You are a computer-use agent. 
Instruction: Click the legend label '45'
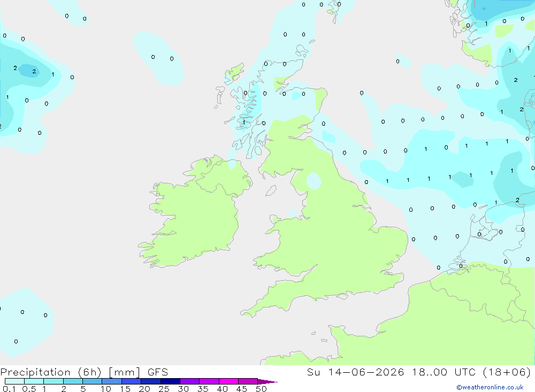[x=242, y=389]
